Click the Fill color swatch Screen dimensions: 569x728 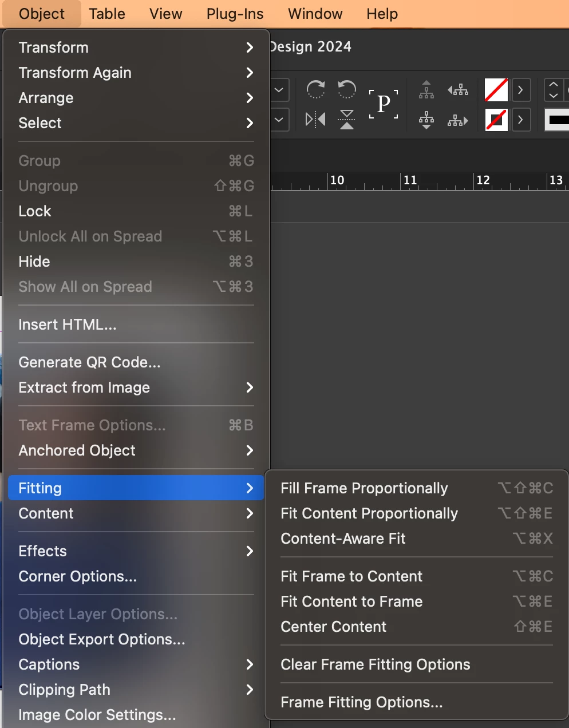tap(496, 90)
